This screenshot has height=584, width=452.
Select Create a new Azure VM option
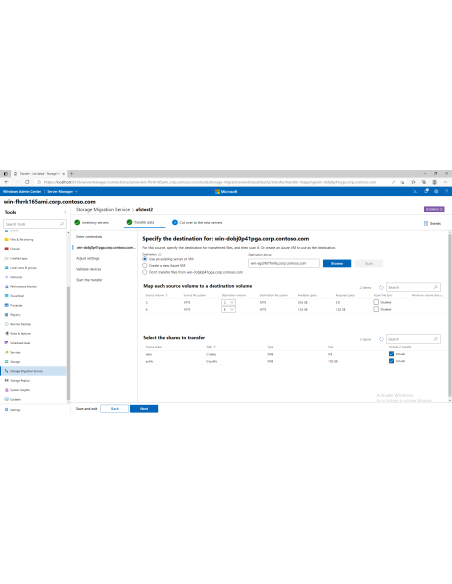click(145, 266)
